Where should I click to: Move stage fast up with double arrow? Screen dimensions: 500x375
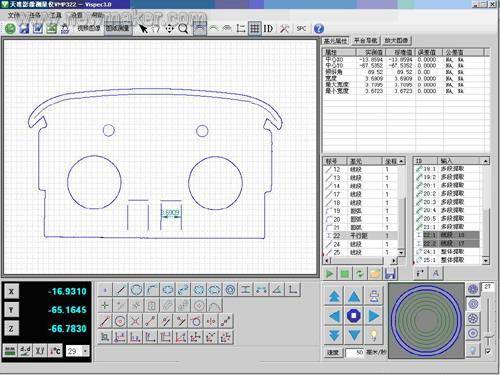pyautogui.click(x=334, y=296)
